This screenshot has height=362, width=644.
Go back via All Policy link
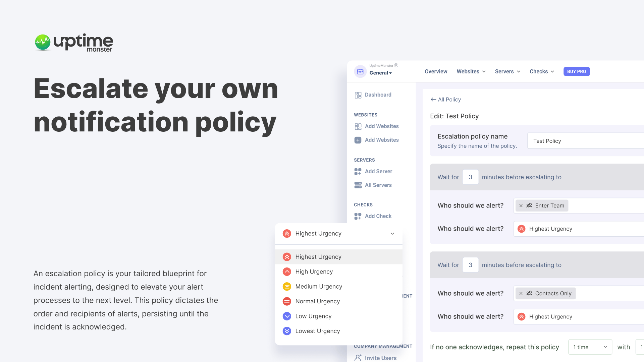(x=446, y=100)
